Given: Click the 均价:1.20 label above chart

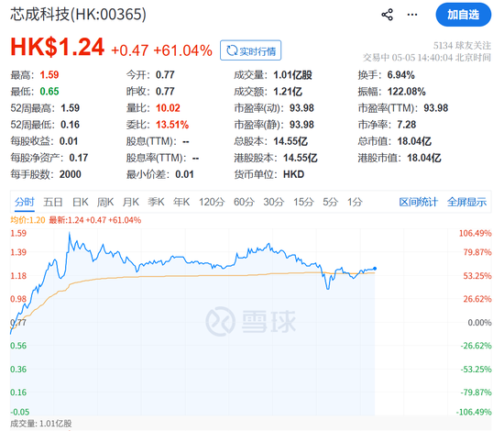Looking at the screenshot, I should pyautogui.click(x=27, y=220).
